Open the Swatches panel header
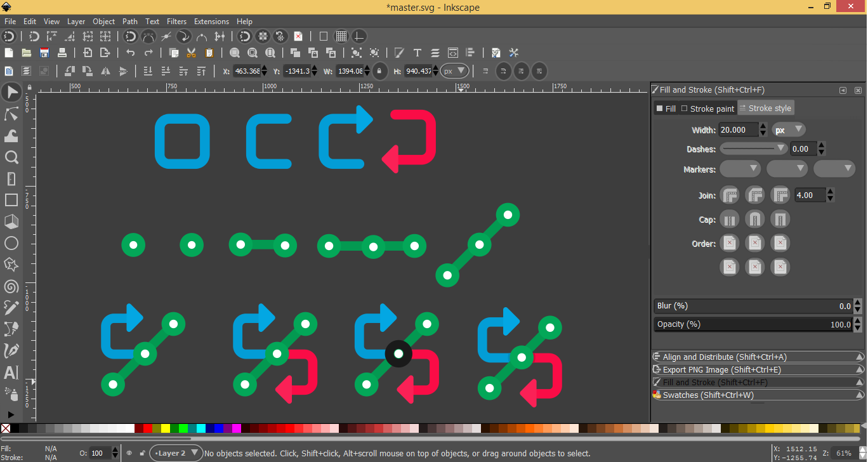868x462 pixels. click(x=758, y=395)
